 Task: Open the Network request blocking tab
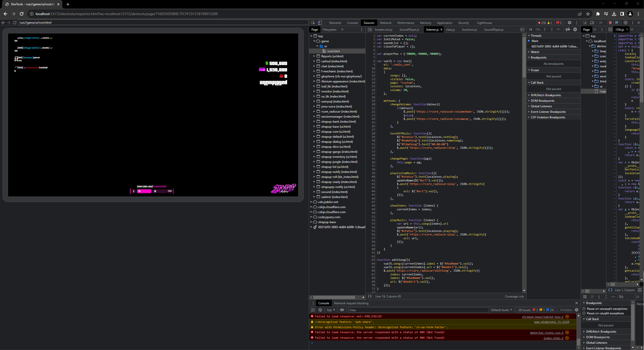tap(351, 303)
